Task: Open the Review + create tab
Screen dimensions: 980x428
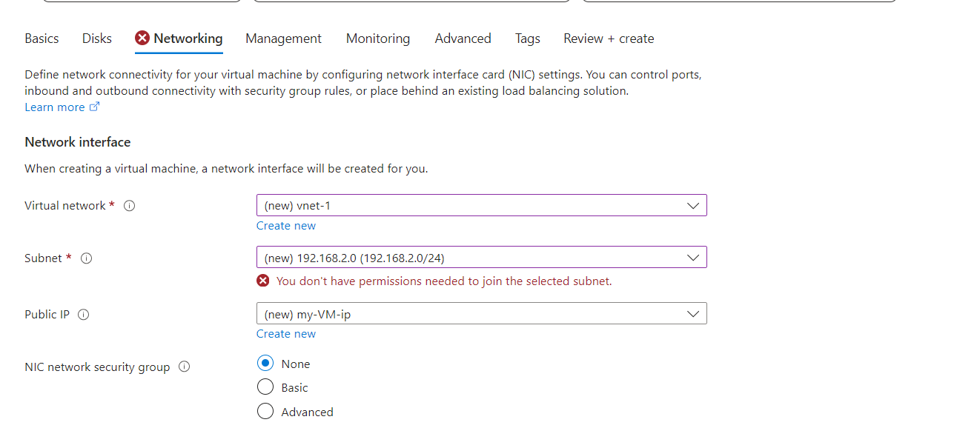Action: (x=608, y=38)
